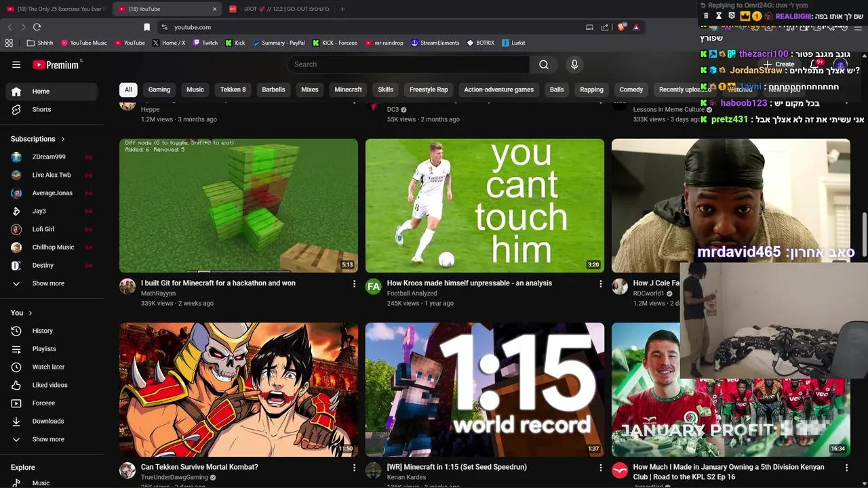Viewport: 868px width, 488px height.
Task: Play the 1:15 world record thumbnail
Action: [x=485, y=390]
